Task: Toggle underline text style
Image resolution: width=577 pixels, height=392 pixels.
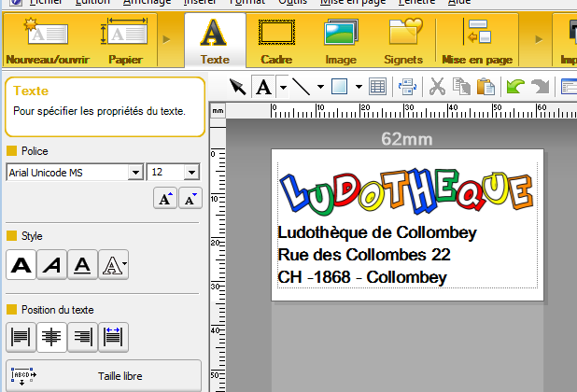Action: pos(82,265)
